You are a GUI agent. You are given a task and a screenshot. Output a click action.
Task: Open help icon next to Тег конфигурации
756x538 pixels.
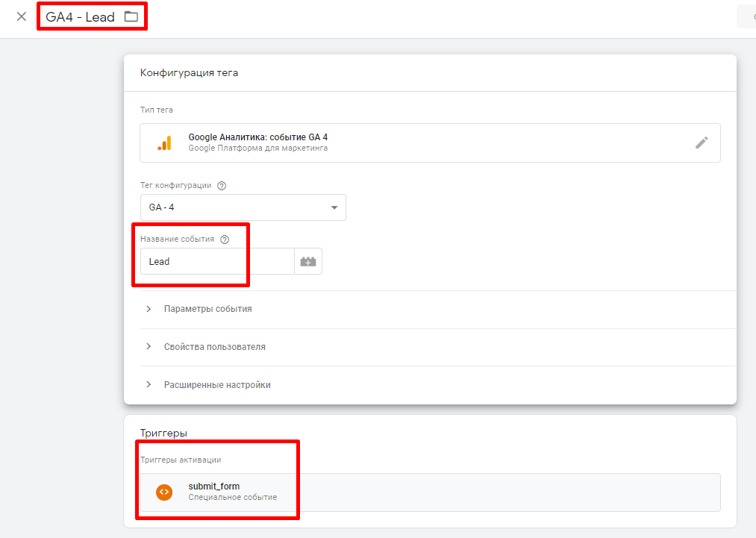(221, 186)
